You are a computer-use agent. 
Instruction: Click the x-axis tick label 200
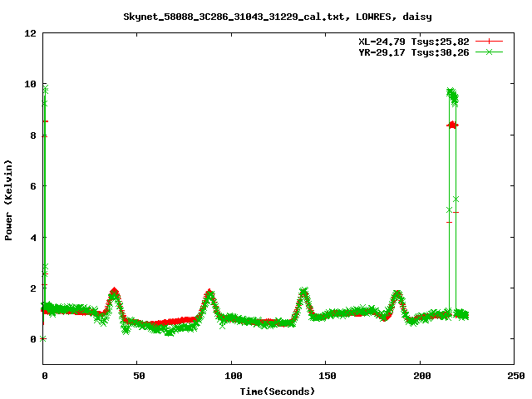pos(422,376)
